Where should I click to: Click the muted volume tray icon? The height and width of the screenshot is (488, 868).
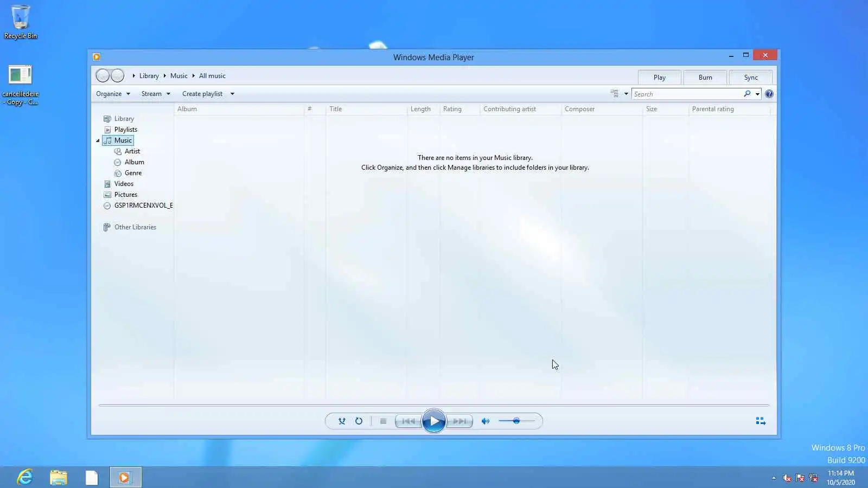click(787, 478)
